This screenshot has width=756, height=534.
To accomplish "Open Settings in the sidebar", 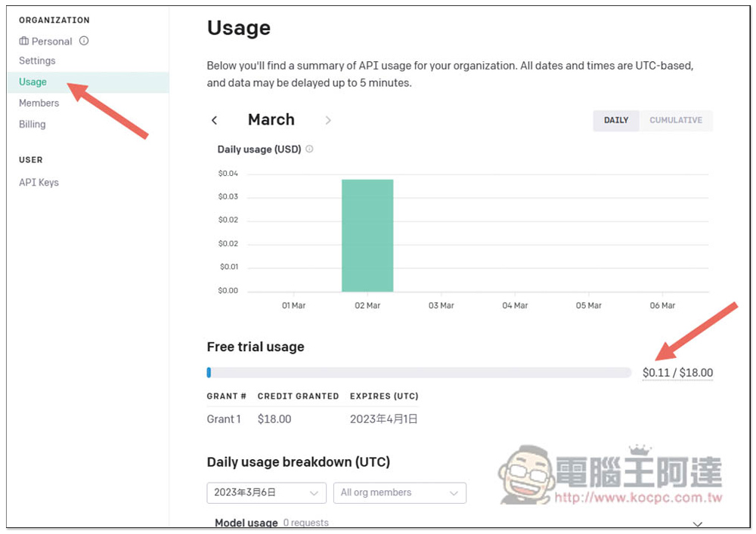I will pos(37,60).
